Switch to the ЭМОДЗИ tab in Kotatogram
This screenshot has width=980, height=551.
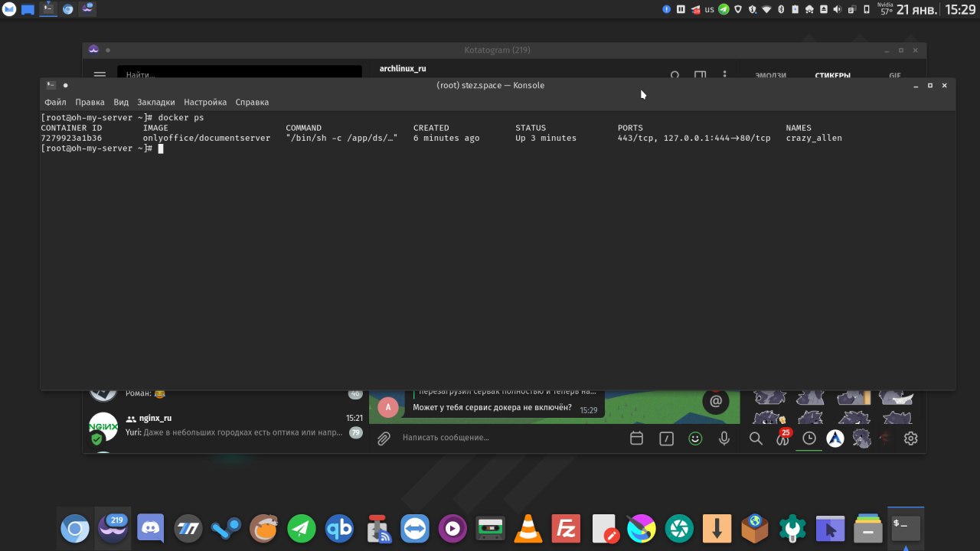pyautogui.click(x=771, y=76)
